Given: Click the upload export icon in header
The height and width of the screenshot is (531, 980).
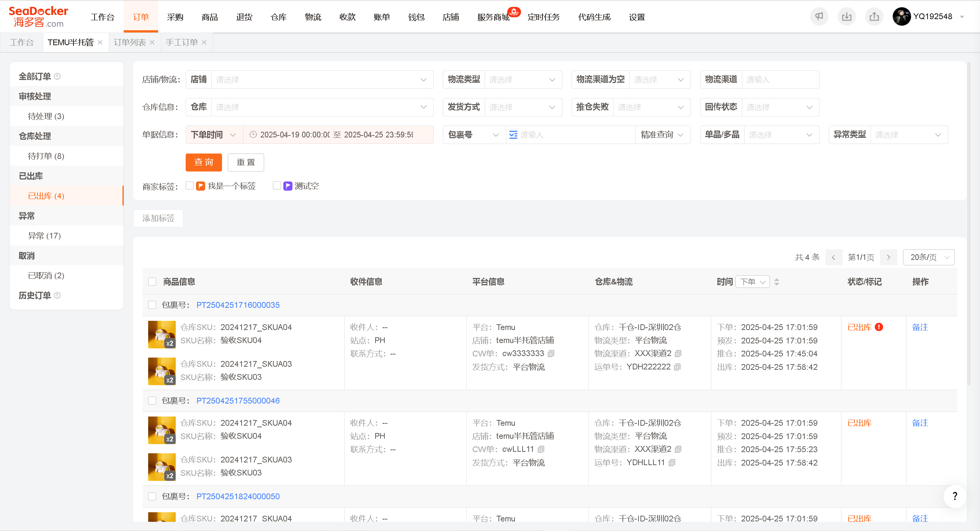Looking at the screenshot, I should click(874, 16).
